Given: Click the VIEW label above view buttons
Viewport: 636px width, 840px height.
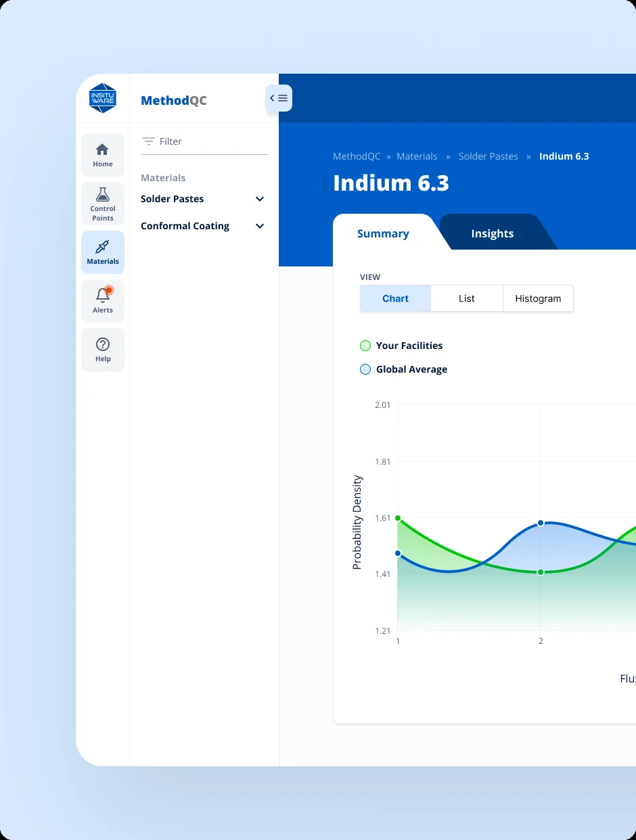Looking at the screenshot, I should click(x=370, y=277).
